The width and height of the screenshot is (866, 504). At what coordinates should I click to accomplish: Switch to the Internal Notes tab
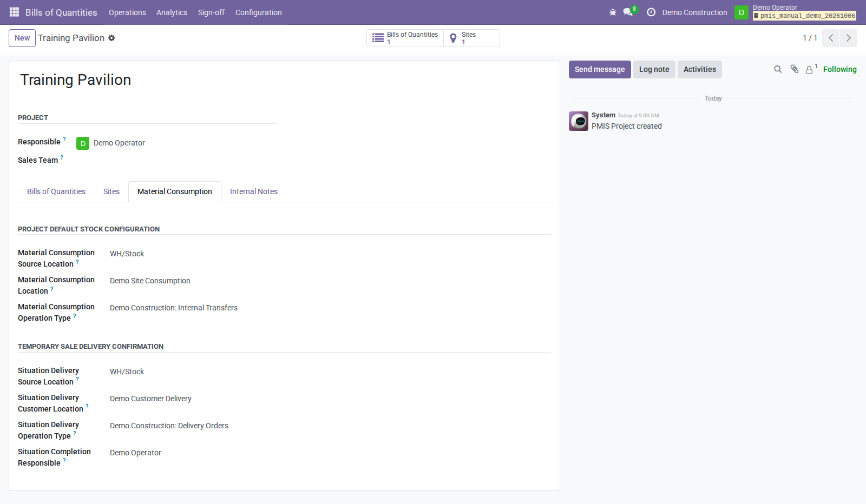point(254,191)
